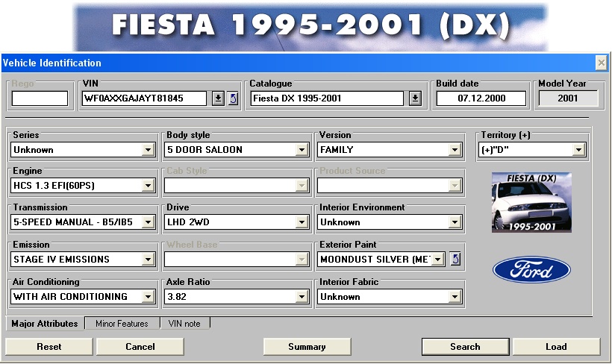Click the Ford oval logo
This screenshot has height=364, width=612.
point(531,270)
